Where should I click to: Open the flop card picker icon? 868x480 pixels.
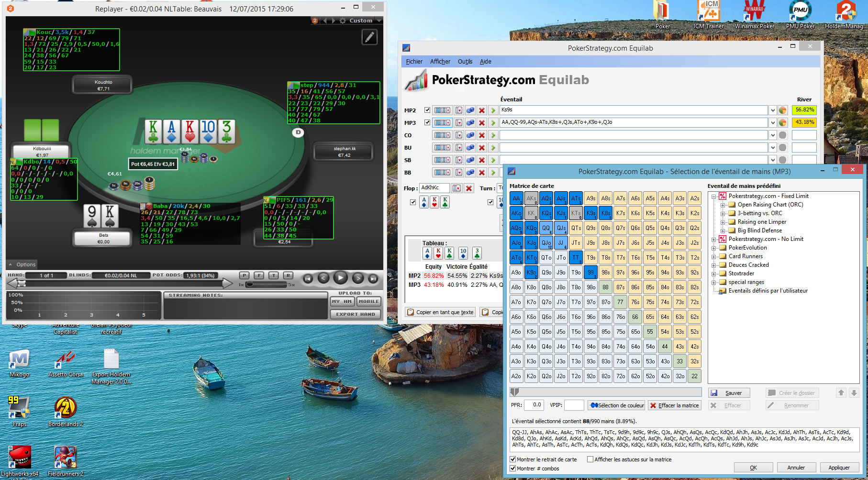pos(457,188)
